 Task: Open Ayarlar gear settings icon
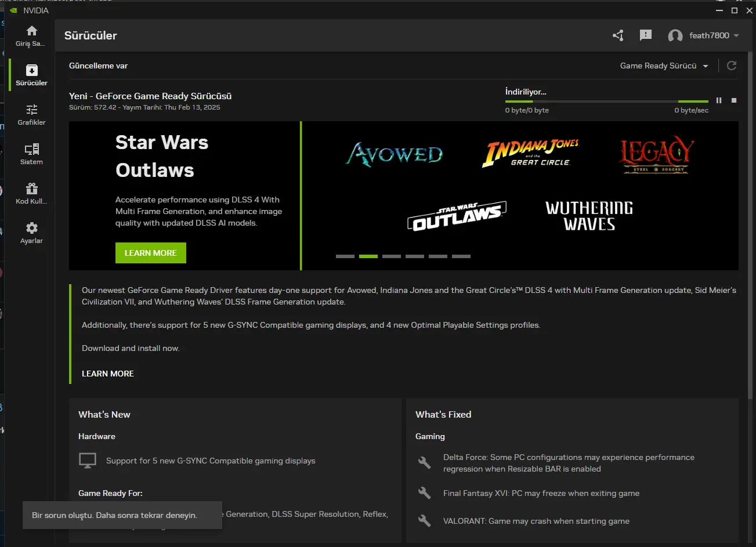(32, 228)
